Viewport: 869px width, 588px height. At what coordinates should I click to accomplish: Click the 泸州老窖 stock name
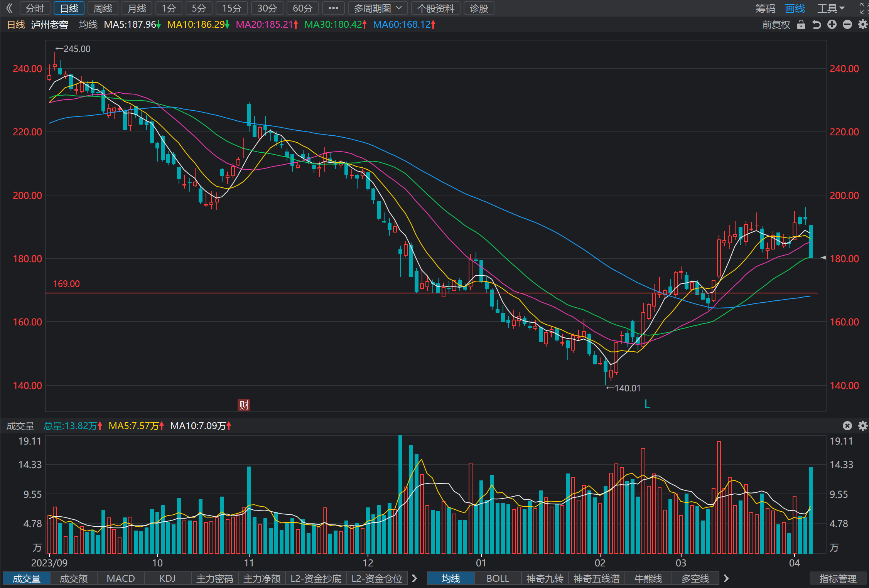[50, 25]
